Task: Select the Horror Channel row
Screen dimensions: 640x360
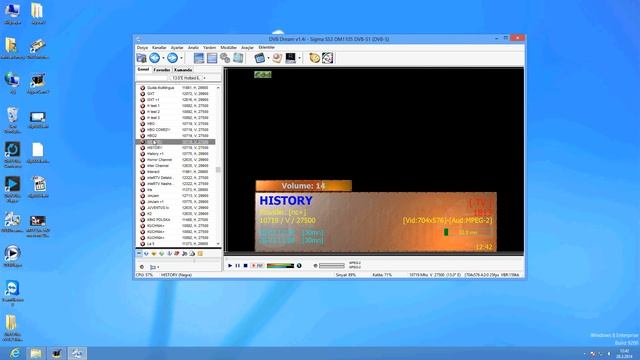Action: point(176,160)
